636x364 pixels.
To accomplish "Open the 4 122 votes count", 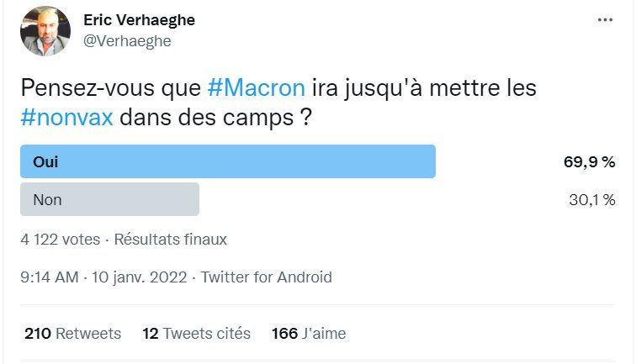I will click(60, 239).
